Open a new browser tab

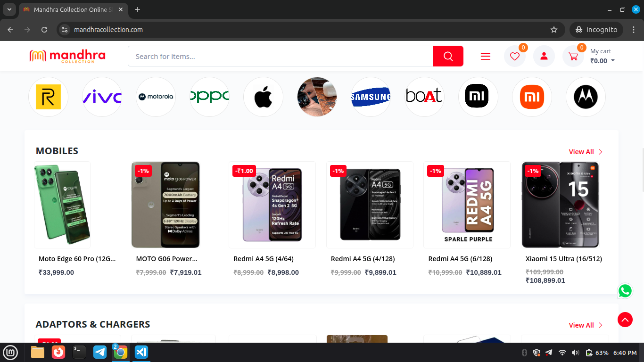(x=138, y=9)
